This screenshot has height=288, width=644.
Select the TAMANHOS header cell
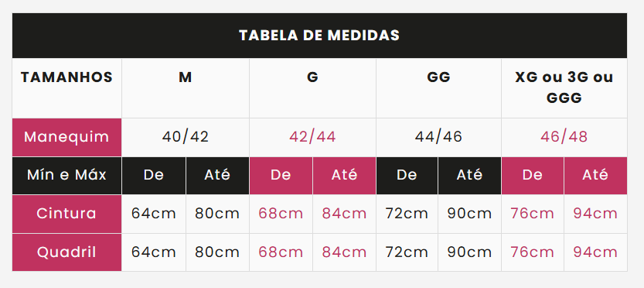(67, 88)
